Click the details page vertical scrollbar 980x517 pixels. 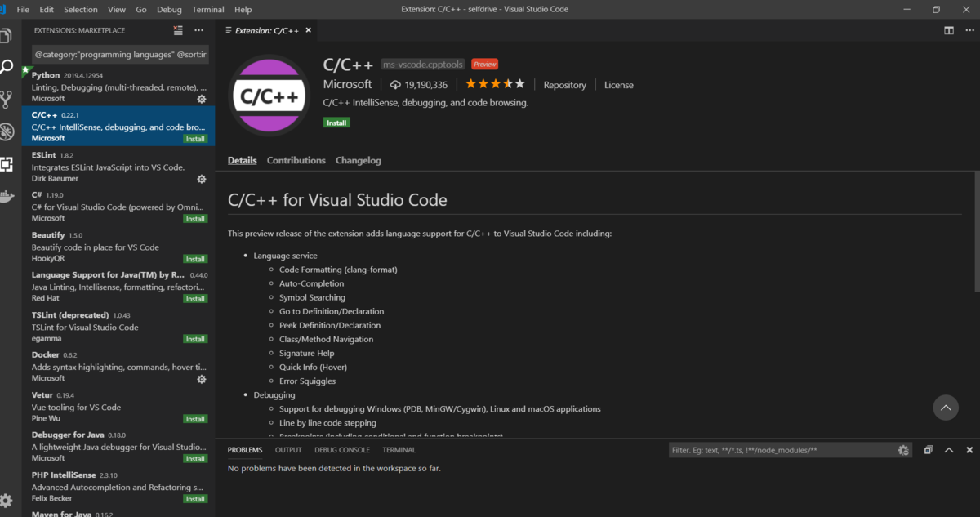[x=977, y=232]
